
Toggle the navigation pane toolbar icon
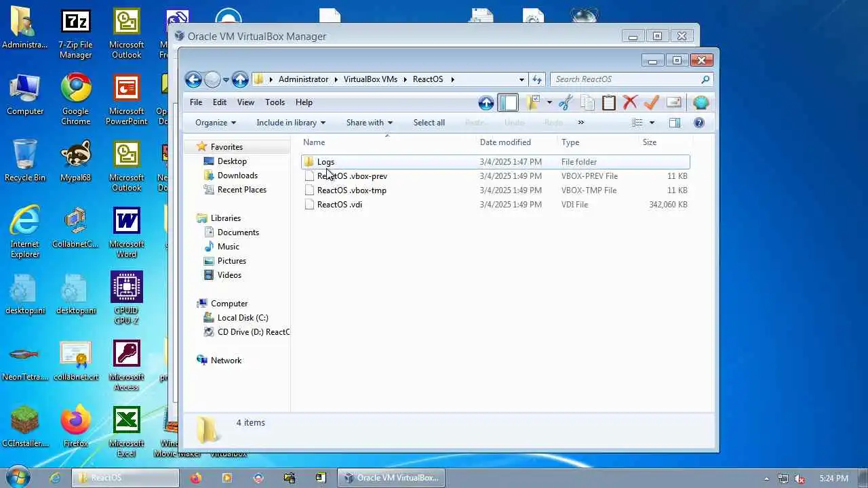[508, 102]
